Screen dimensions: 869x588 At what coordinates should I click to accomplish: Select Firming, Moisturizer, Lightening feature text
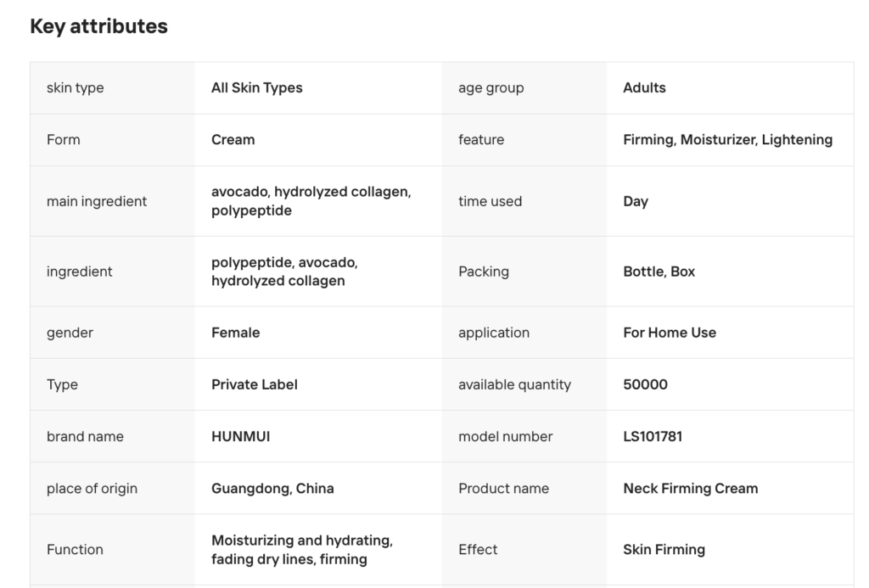coord(727,139)
